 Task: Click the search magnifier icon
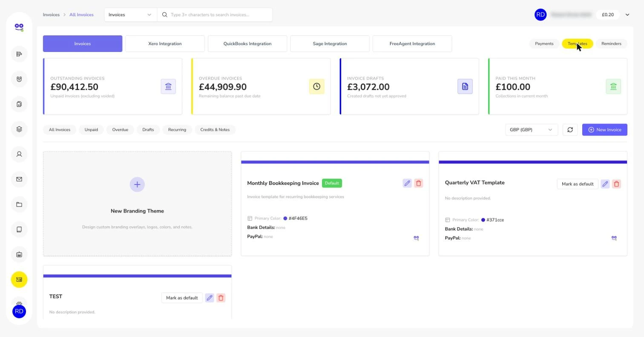click(165, 14)
